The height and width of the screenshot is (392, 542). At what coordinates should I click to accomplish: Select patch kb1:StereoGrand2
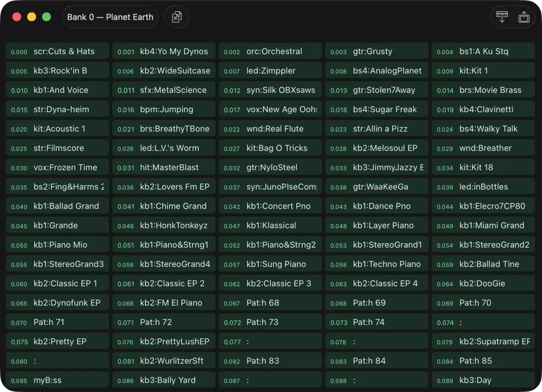[484, 245]
